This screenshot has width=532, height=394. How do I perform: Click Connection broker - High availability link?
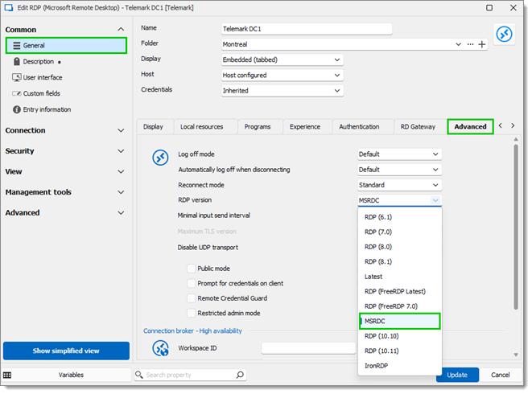(x=192, y=331)
